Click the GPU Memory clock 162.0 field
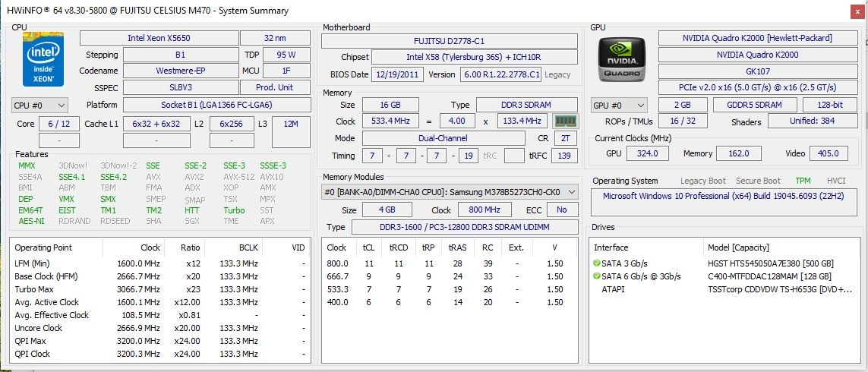Viewport: 868px width, 372px height. coord(739,153)
